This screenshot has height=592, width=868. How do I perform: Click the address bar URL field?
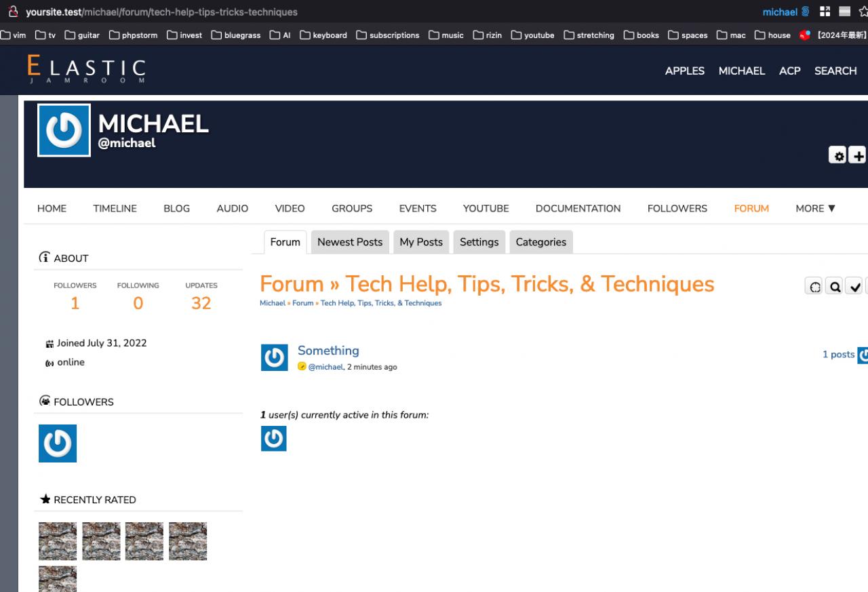161,12
